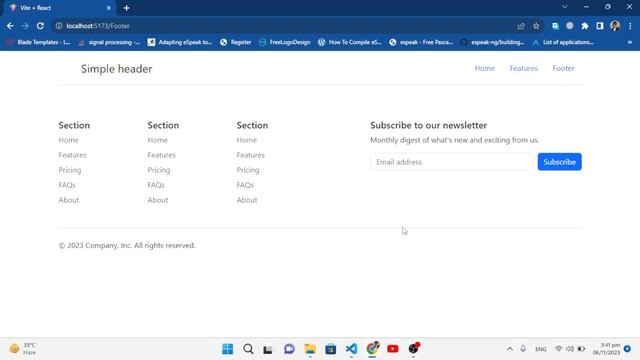Go to Features in header navigation
Viewport: 640px width, 360px height.
pos(524,68)
